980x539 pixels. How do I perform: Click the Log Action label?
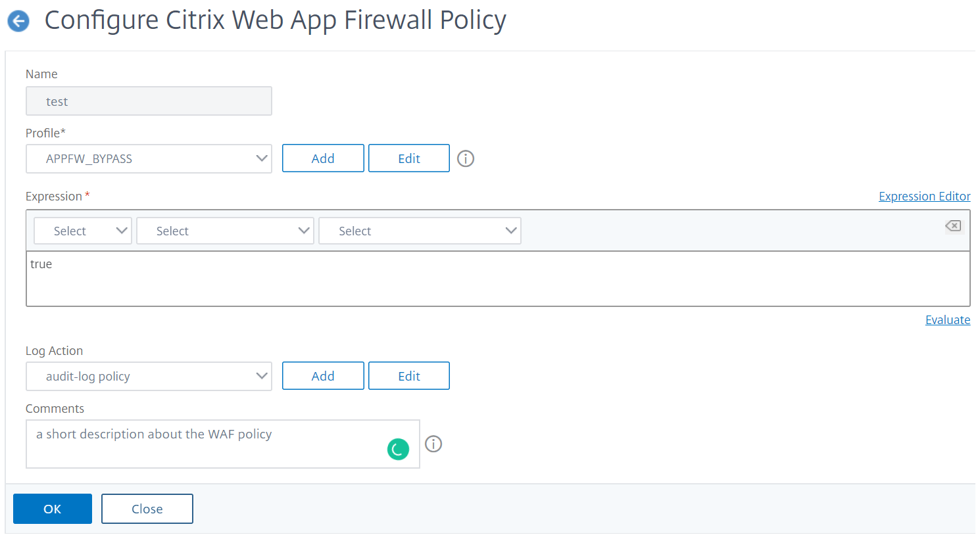click(x=54, y=350)
